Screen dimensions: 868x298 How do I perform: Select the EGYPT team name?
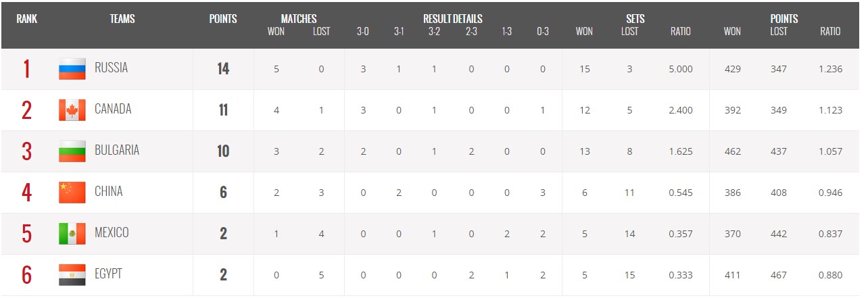(109, 274)
